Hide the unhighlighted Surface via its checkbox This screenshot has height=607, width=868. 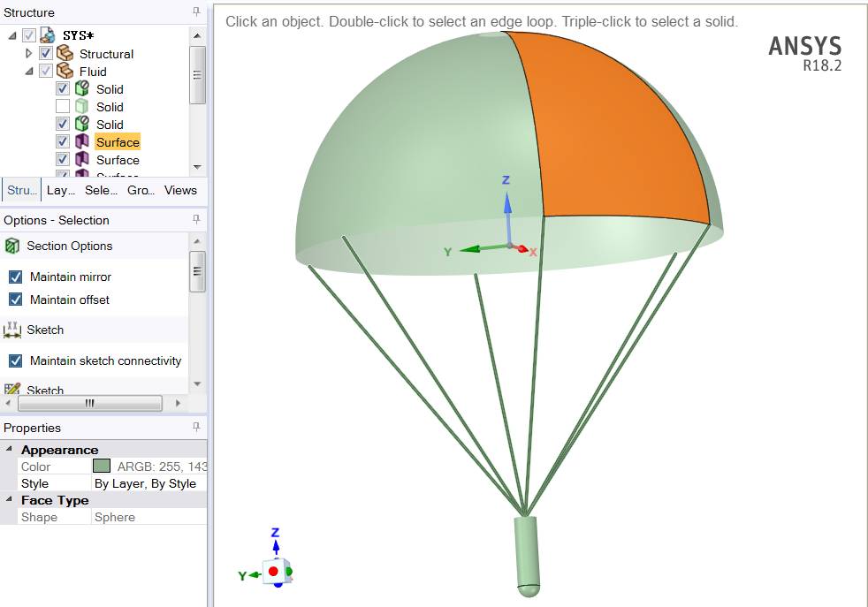63,159
